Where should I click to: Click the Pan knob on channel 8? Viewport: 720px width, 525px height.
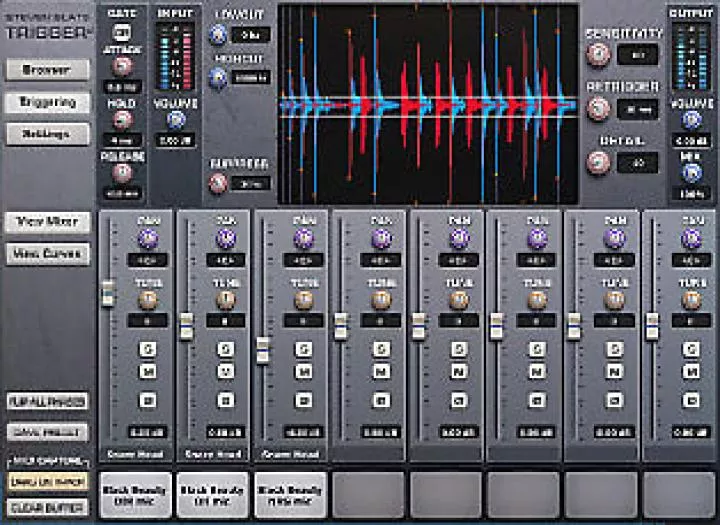pyautogui.click(x=692, y=238)
